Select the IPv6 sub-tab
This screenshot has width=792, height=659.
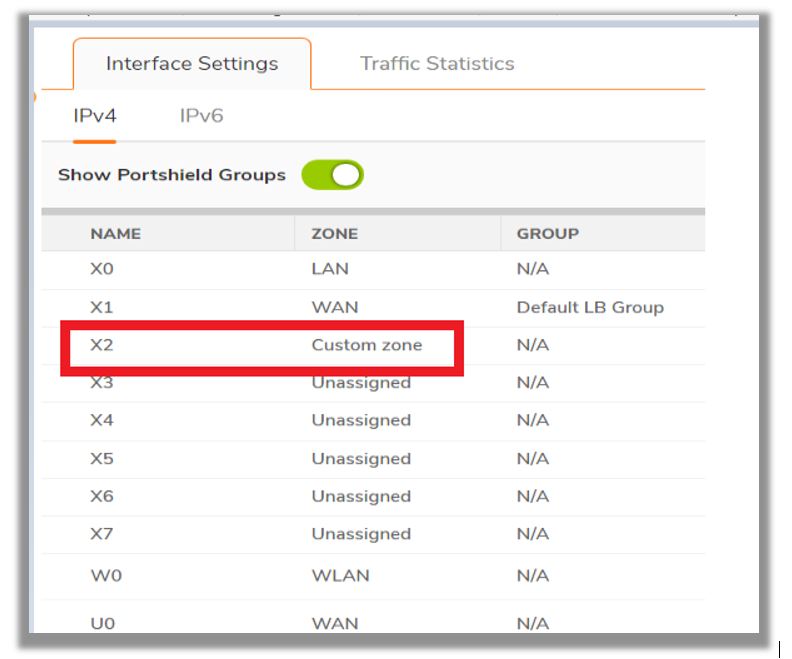[201, 116]
